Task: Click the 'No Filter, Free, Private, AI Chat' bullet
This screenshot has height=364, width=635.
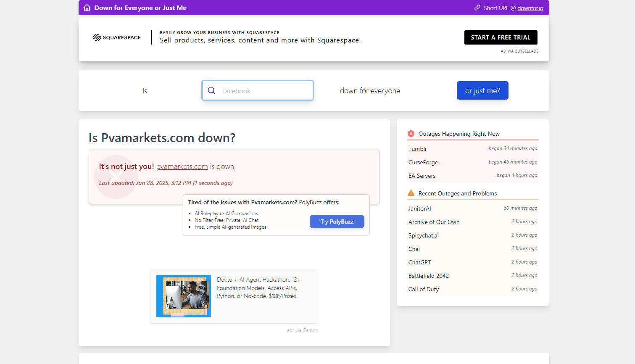Action: pos(227,220)
